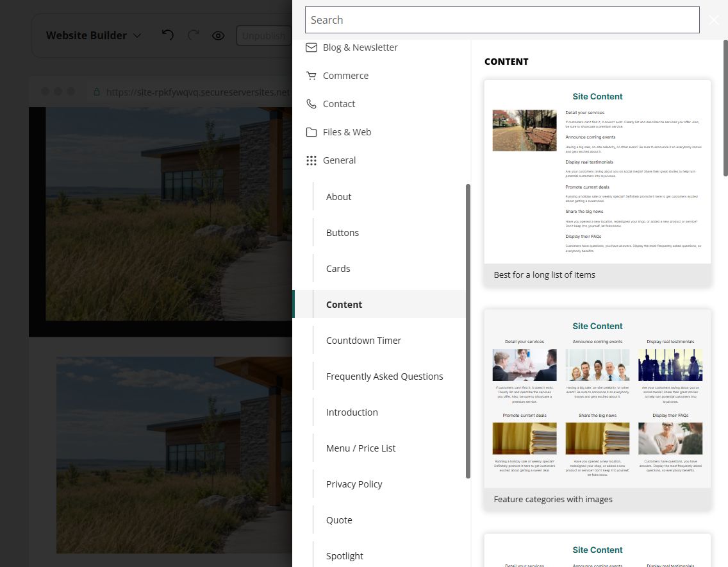Screen dimensions: 728x567
Task: Select Frequently Asked Questions section
Action: coord(385,377)
